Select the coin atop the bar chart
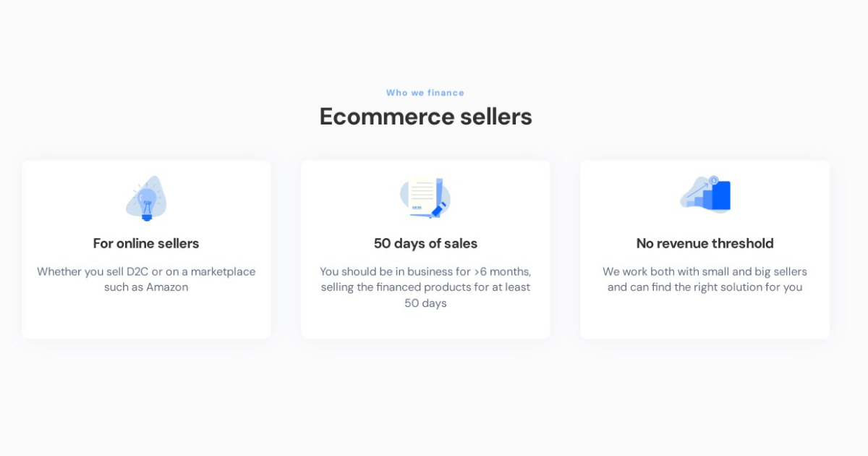Viewport: 868px width, 456px height. coord(714,180)
